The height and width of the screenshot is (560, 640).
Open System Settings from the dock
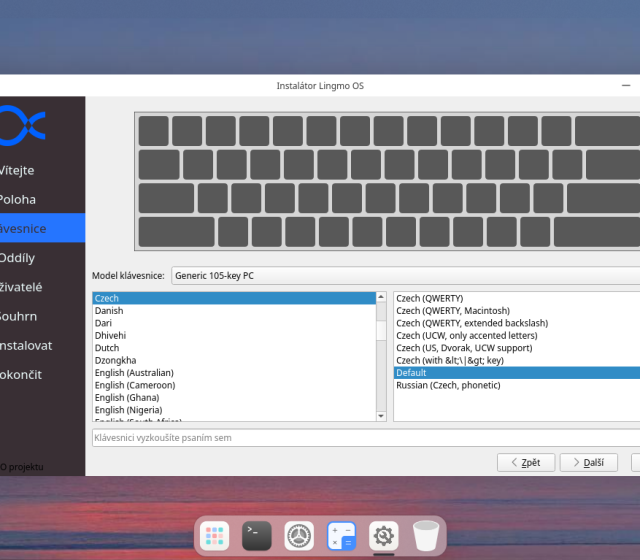(299, 536)
